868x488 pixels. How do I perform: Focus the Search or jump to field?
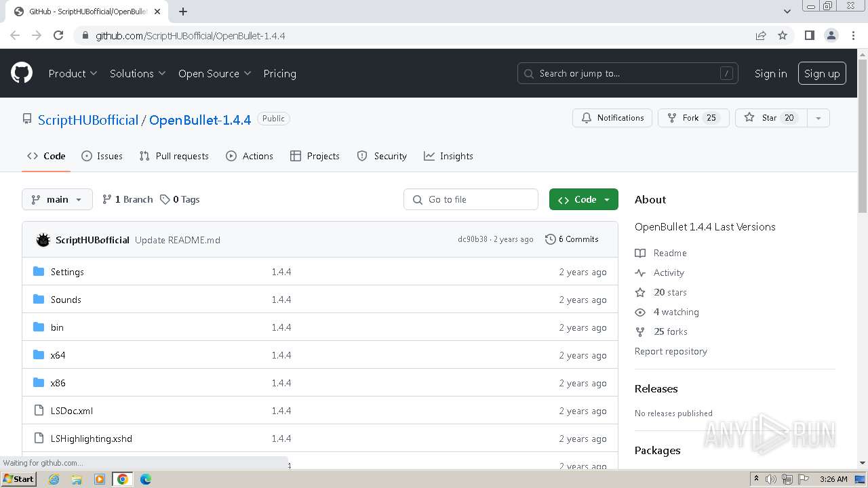[x=628, y=73]
